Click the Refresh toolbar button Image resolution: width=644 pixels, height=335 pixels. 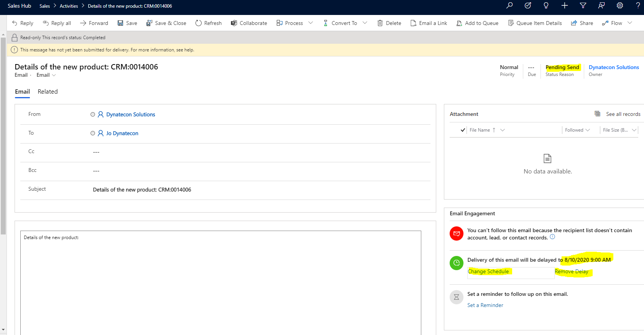209,23
